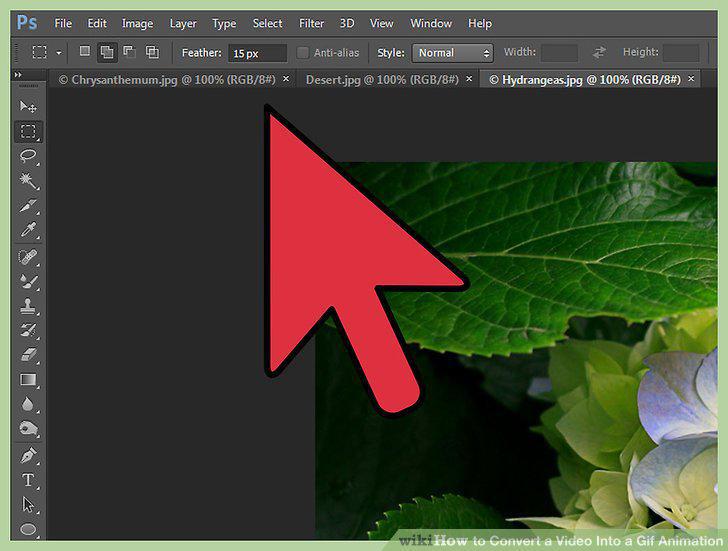Open the View menu
The width and height of the screenshot is (728, 551).
point(382,23)
